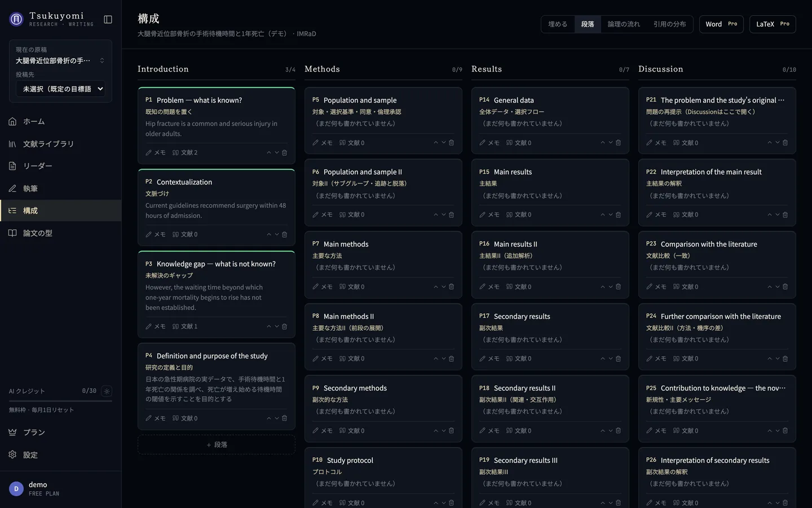Image resolution: width=812 pixels, height=508 pixels.
Task: Expand the current manuscript selector
Action: [x=60, y=60]
